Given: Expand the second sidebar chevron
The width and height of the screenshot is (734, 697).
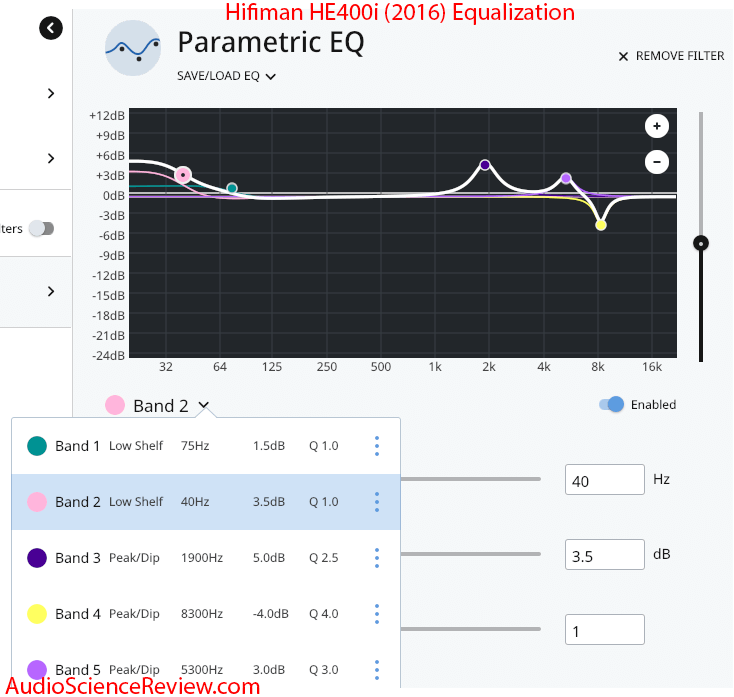Looking at the screenshot, I should coord(51,158).
